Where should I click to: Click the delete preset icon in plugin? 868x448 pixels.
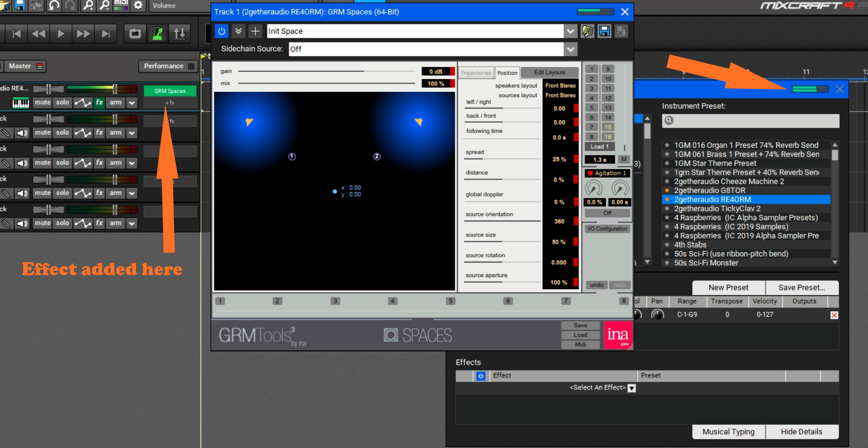point(621,31)
